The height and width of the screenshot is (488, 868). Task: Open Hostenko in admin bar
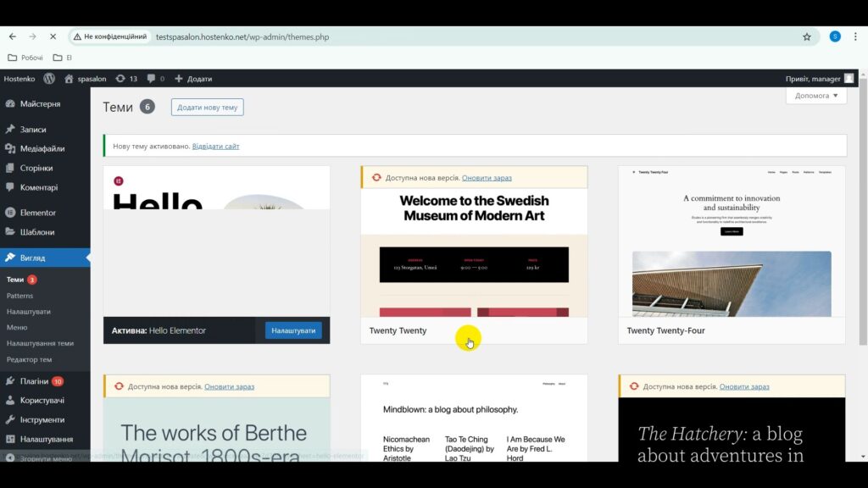[x=19, y=79]
